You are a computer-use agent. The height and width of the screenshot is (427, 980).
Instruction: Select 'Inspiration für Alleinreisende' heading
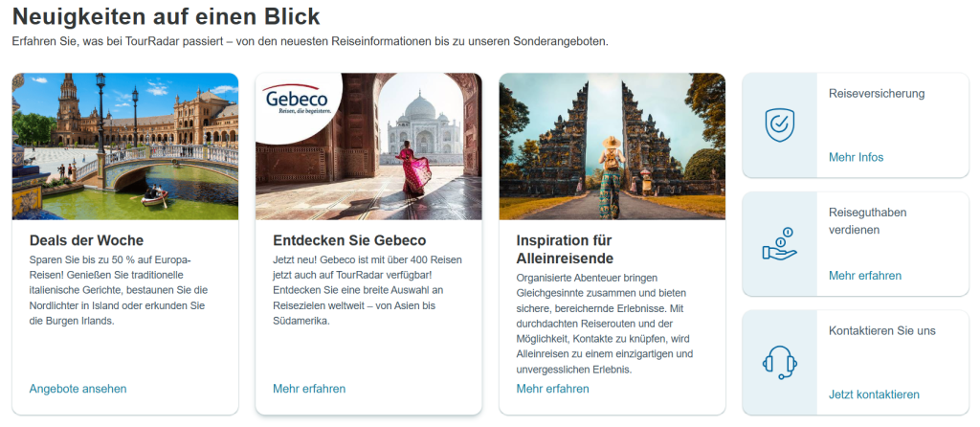[x=565, y=250]
